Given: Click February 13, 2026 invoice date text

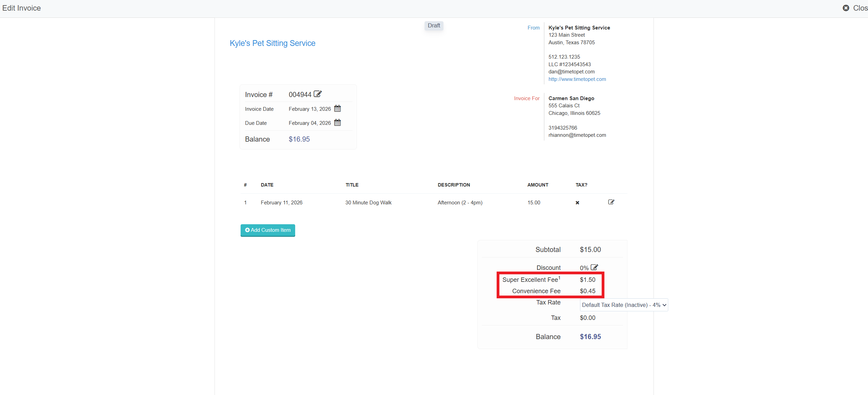Looking at the screenshot, I should tap(310, 109).
